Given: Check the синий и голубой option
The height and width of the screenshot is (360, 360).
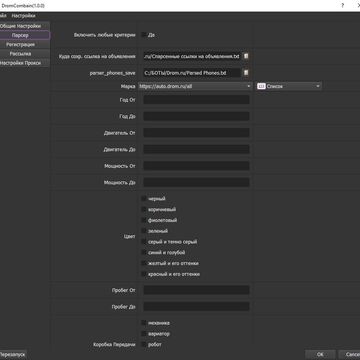Looking at the screenshot, I should [144, 252].
